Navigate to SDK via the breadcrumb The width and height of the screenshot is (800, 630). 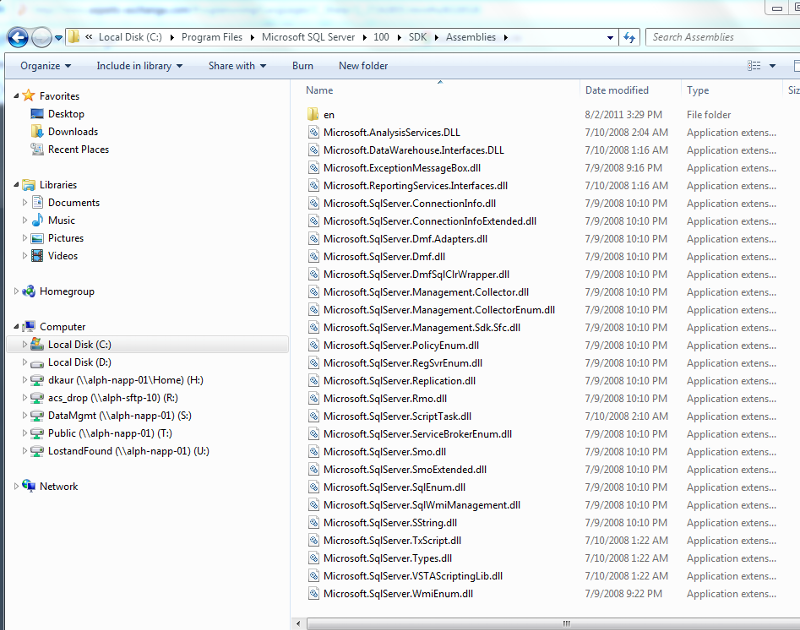(x=417, y=37)
